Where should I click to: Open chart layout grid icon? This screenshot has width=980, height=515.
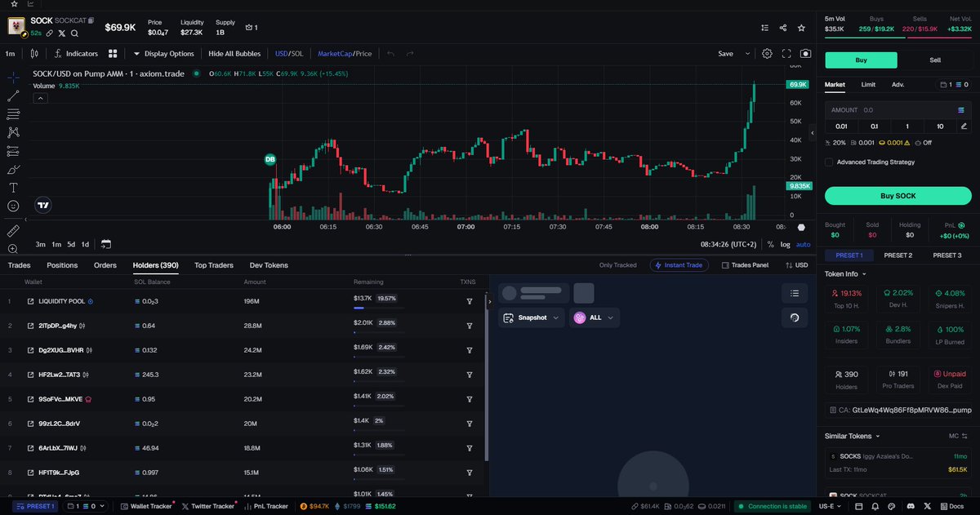pyautogui.click(x=113, y=54)
